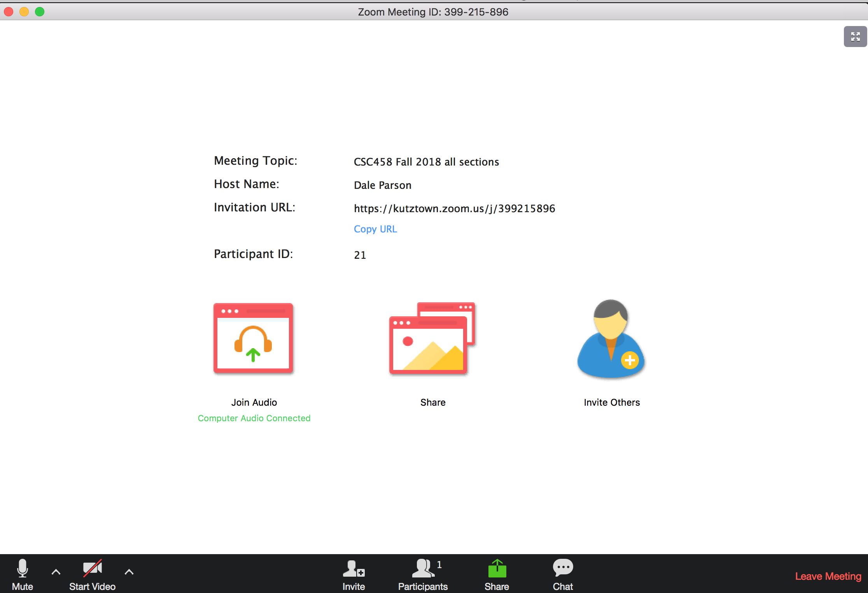
Task: Mute the microphone in the toolbar
Action: pyautogui.click(x=23, y=575)
